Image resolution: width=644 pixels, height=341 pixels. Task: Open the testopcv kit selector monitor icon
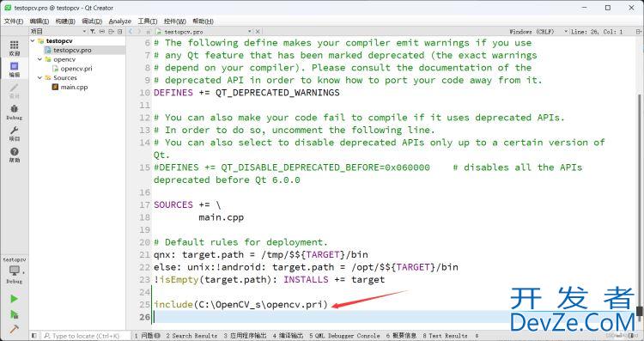(14, 271)
